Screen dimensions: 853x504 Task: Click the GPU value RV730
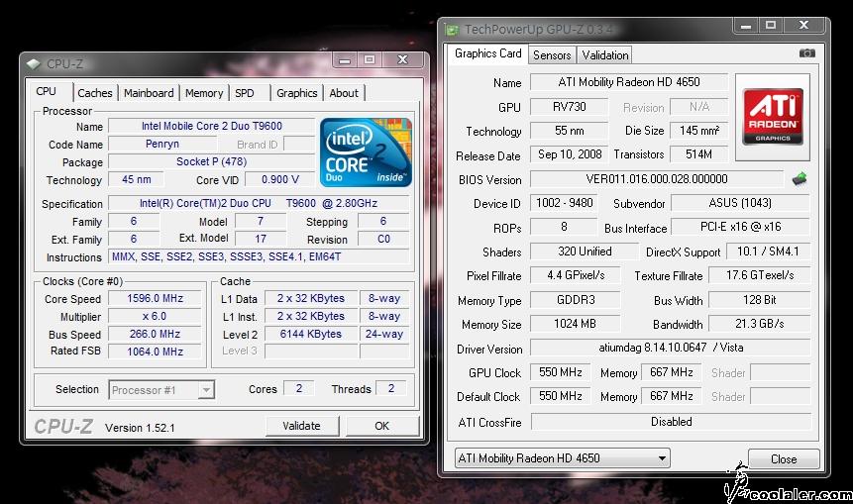point(569,107)
